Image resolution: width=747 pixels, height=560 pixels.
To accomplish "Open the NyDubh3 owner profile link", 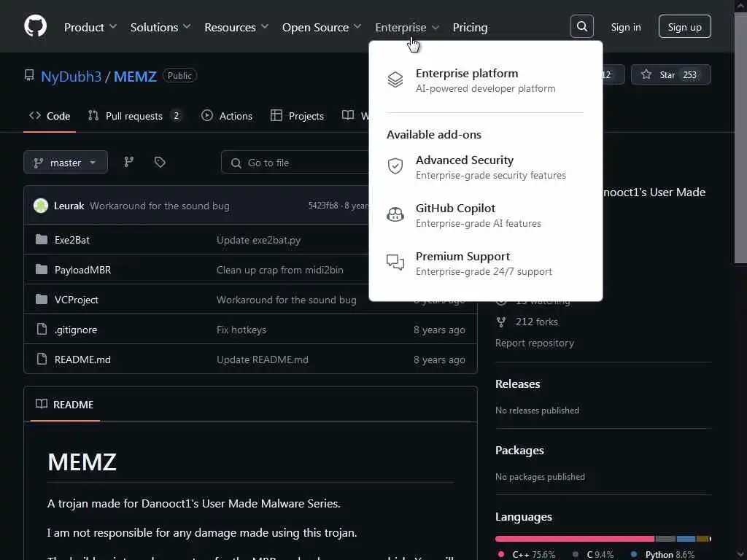I will [x=71, y=76].
